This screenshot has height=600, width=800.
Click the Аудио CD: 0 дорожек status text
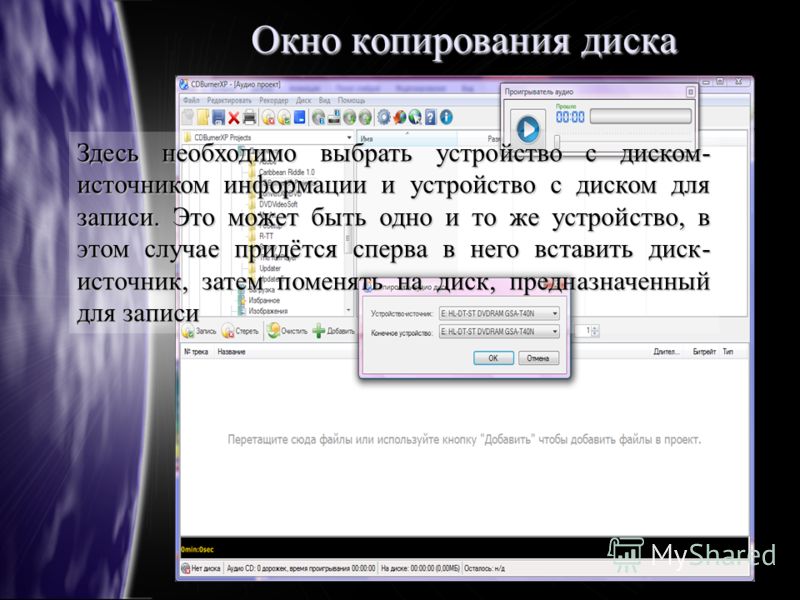point(301,568)
